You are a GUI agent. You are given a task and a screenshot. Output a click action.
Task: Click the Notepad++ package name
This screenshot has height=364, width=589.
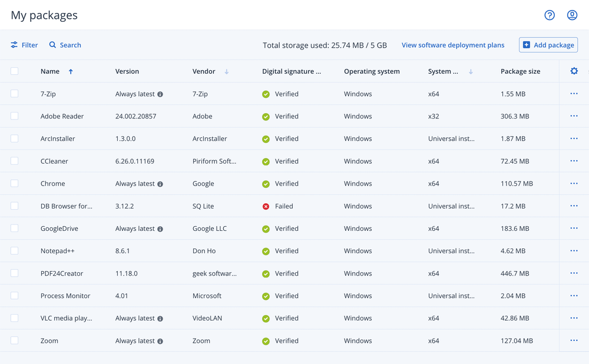click(x=58, y=251)
